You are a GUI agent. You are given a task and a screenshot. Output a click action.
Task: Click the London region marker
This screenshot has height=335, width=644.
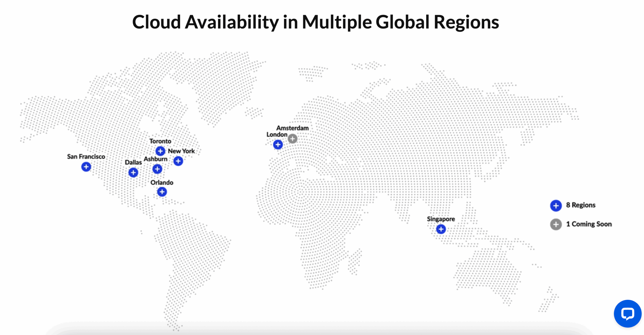click(x=278, y=145)
